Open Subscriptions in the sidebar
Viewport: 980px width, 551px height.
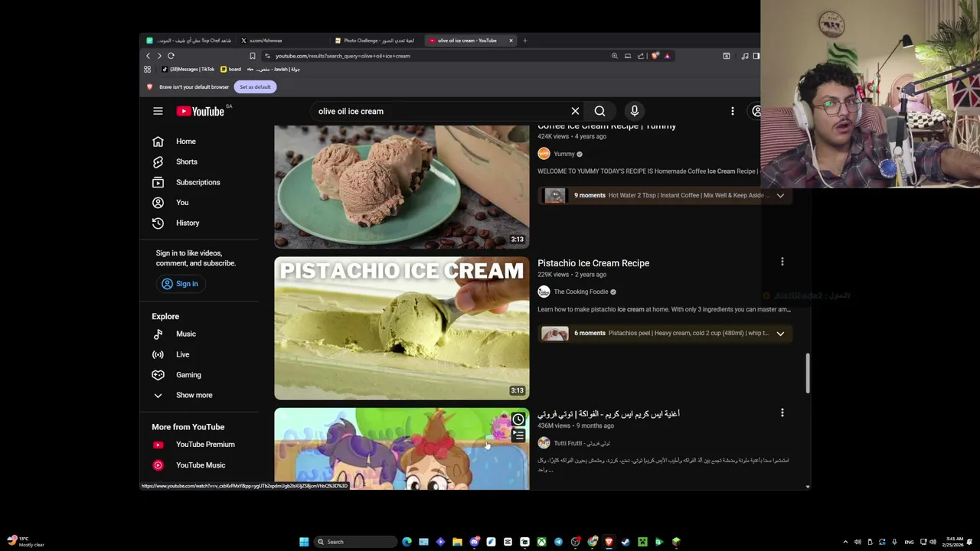pos(199,182)
